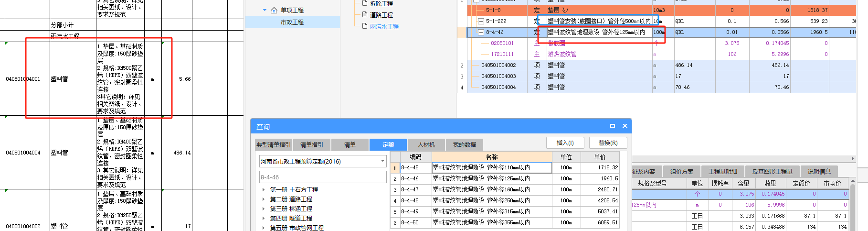Select query result row 8-4-47
868x231 pixels.
click(505, 189)
